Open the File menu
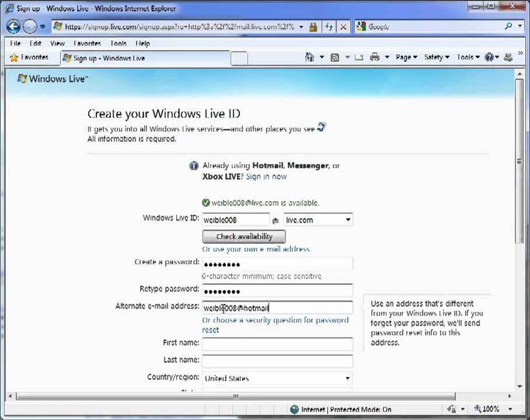 click(15, 43)
